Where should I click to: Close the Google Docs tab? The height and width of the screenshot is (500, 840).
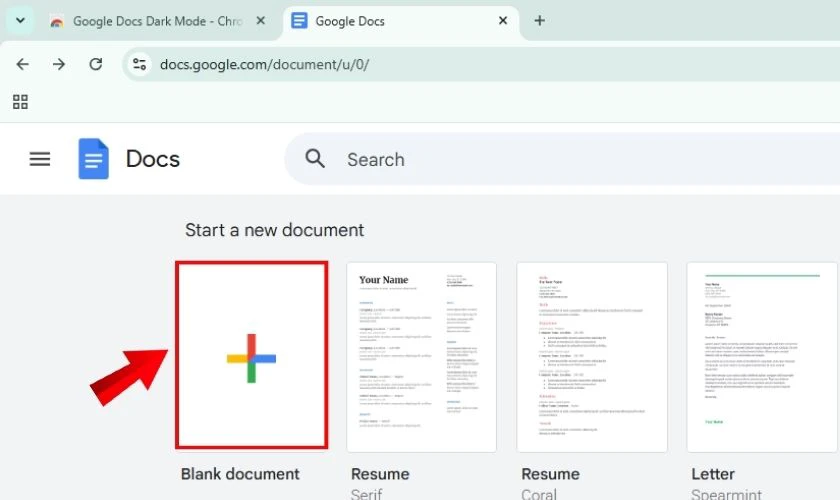tap(502, 21)
